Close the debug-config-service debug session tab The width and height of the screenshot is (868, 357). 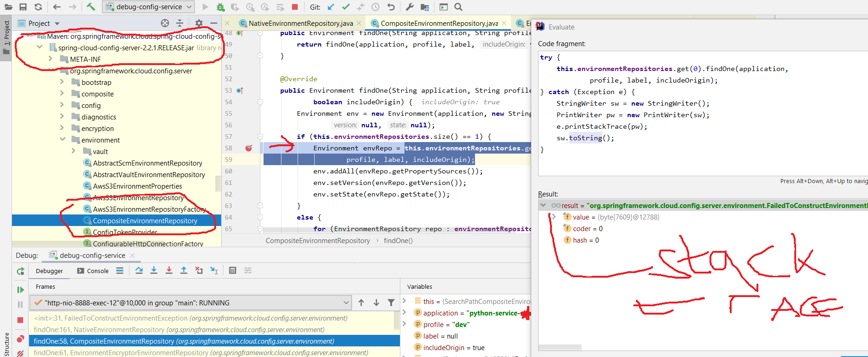pyautogui.click(x=133, y=255)
